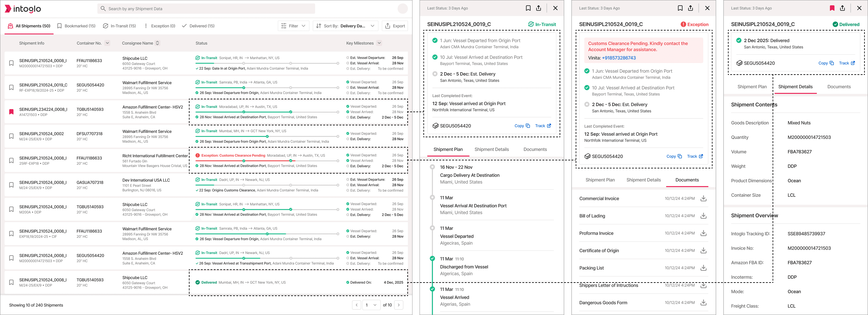Open the Sort By Delivery Date dropdown
This screenshot has width=868, height=315.
tap(345, 26)
